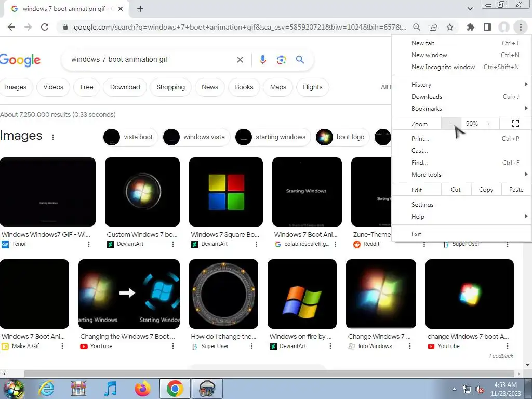
Task: Expand the More tools submenu
Action: 462,175
